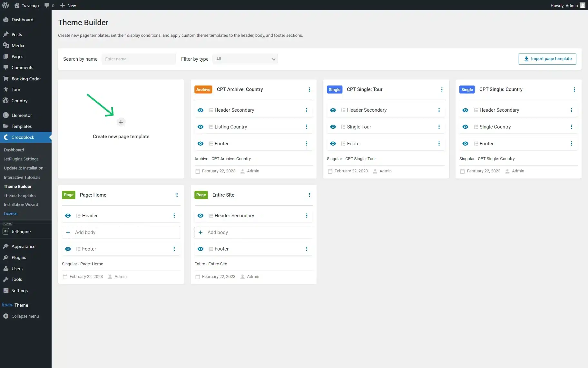The image size is (588, 368).
Task: Open Theme Templates submenu link
Action: coord(20,195)
